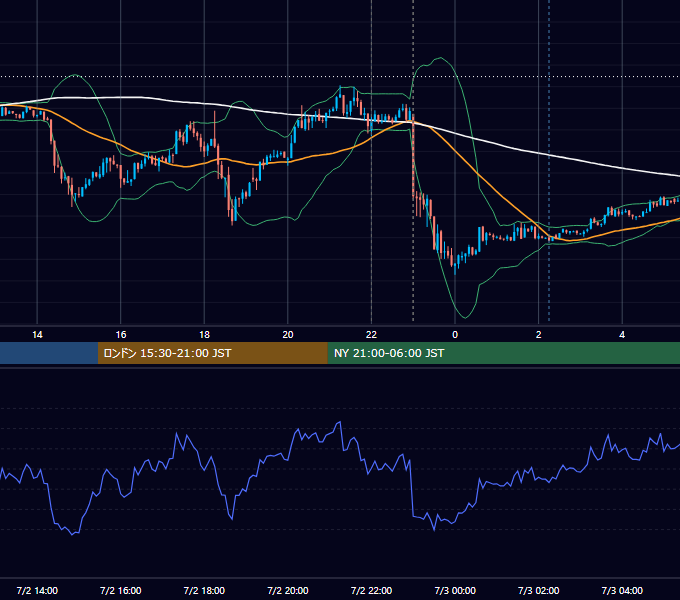Click the 20 hour label on chart axis
The image size is (680, 600).
[288, 335]
